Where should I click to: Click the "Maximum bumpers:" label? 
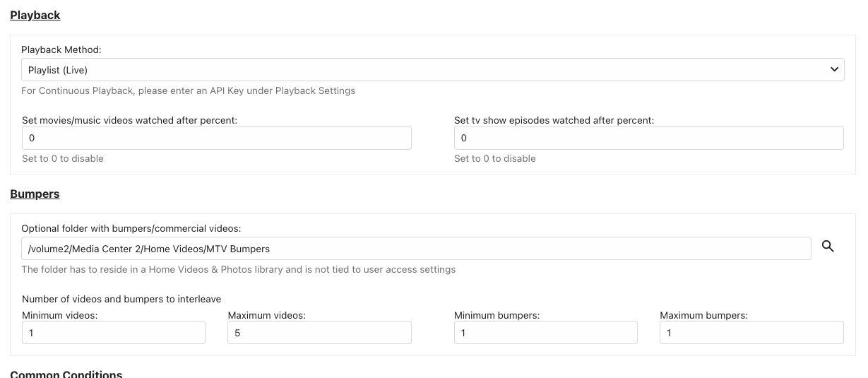(703, 315)
